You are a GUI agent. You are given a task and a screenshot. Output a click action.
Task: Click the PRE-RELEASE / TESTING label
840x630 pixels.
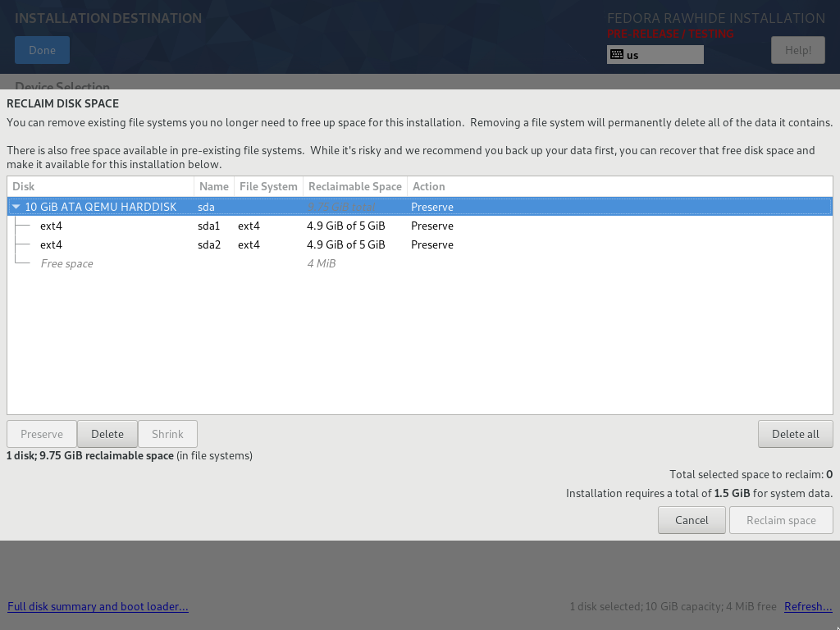[x=670, y=34]
